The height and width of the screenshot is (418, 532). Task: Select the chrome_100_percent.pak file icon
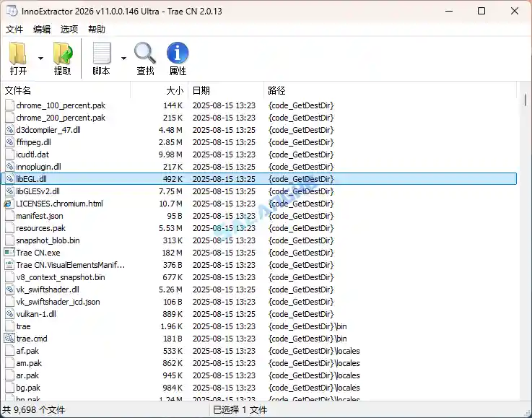[x=10, y=105]
